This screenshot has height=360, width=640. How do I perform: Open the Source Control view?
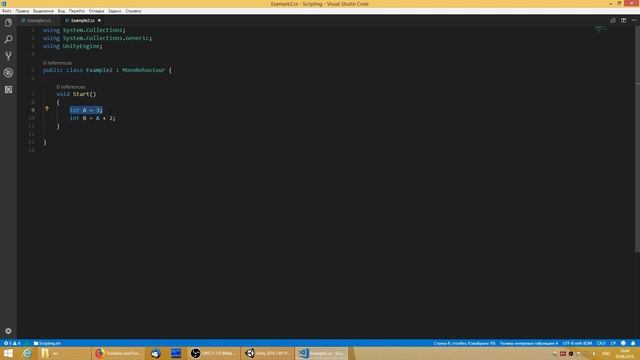click(x=8, y=56)
